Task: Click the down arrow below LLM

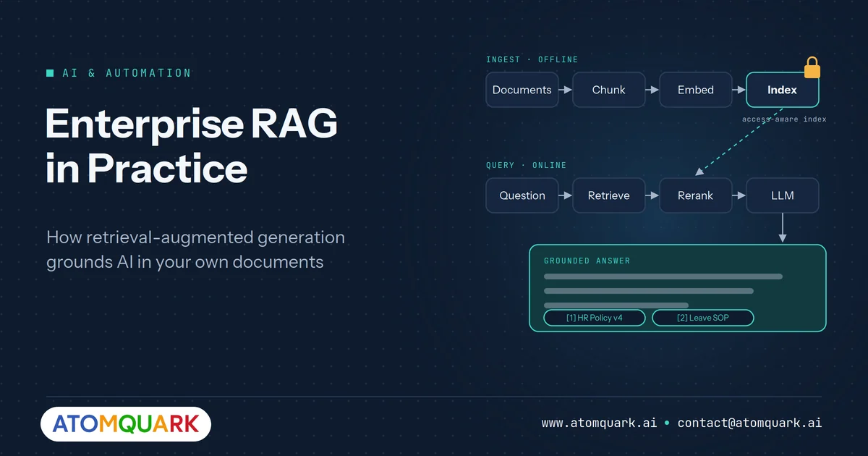Action: pyautogui.click(x=783, y=229)
